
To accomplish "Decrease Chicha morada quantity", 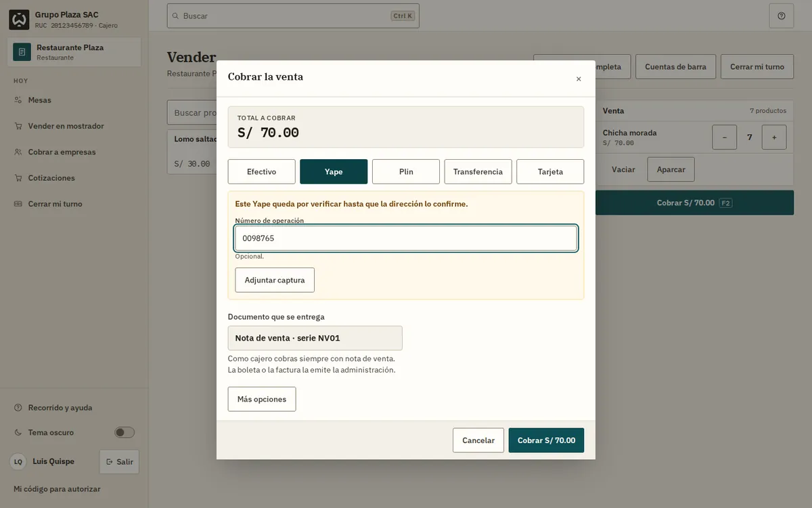I will click(x=725, y=137).
